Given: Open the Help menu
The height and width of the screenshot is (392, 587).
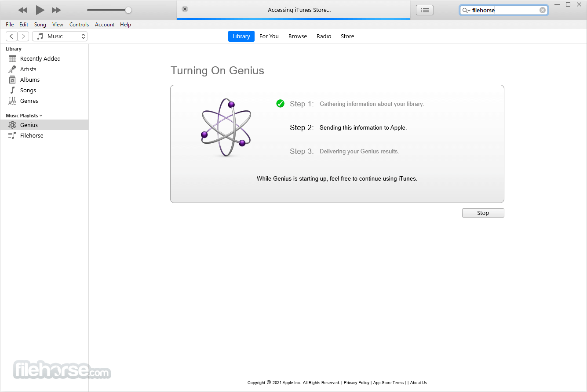Looking at the screenshot, I should pyautogui.click(x=125, y=25).
